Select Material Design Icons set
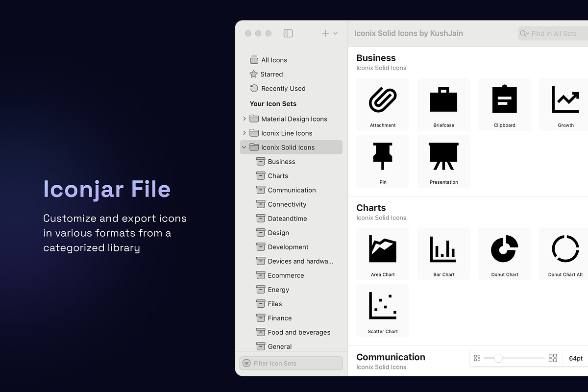 (294, 119)
